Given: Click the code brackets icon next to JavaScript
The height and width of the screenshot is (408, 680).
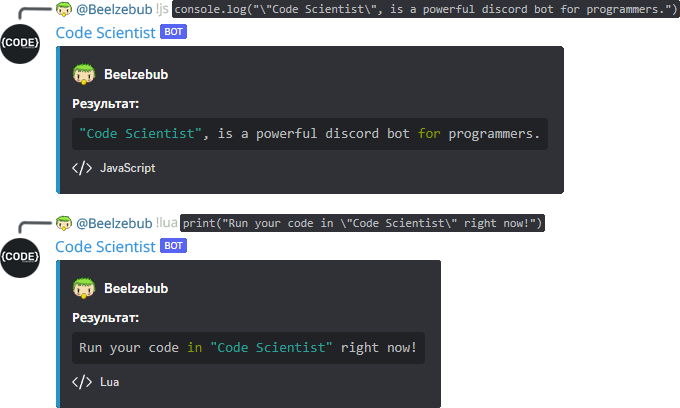Looking at the screenshot, I should click(82, 168).
